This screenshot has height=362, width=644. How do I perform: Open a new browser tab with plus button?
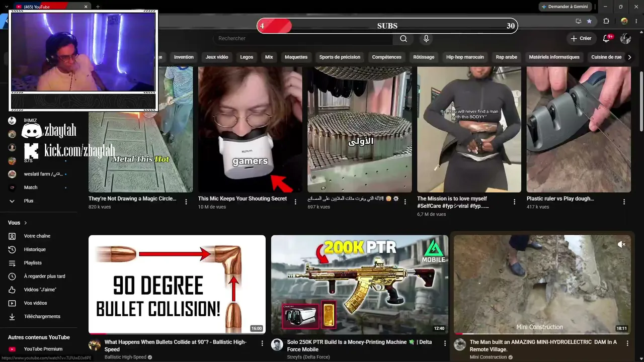pos(98,7)
